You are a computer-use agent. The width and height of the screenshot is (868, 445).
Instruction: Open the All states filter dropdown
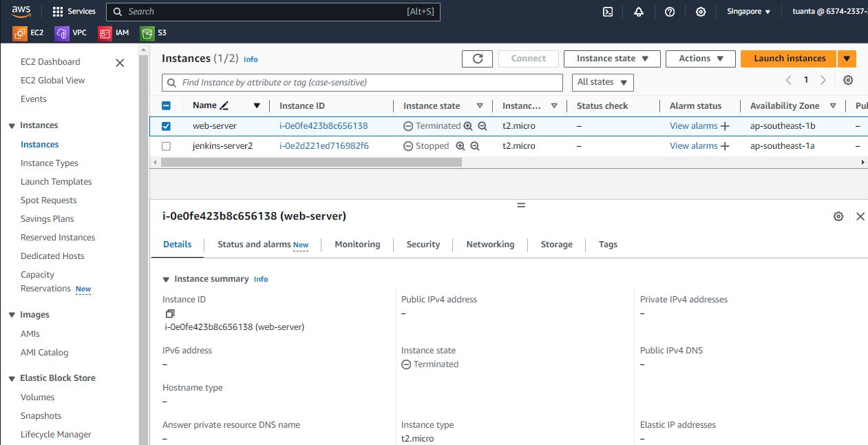pyautogui.click(x=603, y=82)
